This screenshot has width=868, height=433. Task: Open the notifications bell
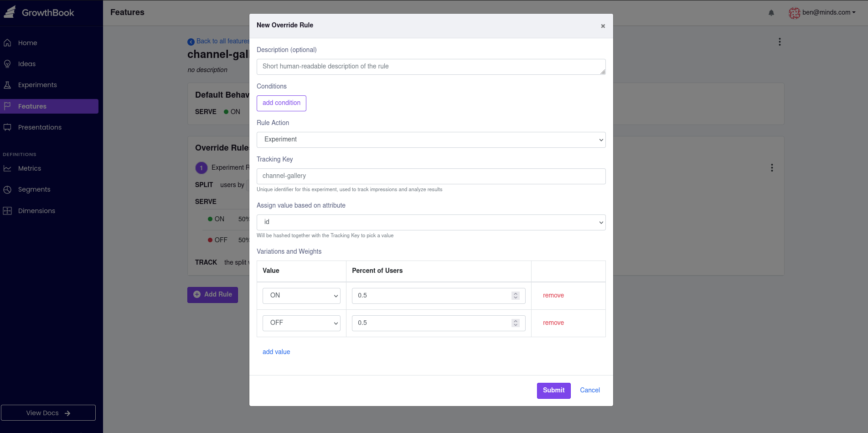pos(771,13)
